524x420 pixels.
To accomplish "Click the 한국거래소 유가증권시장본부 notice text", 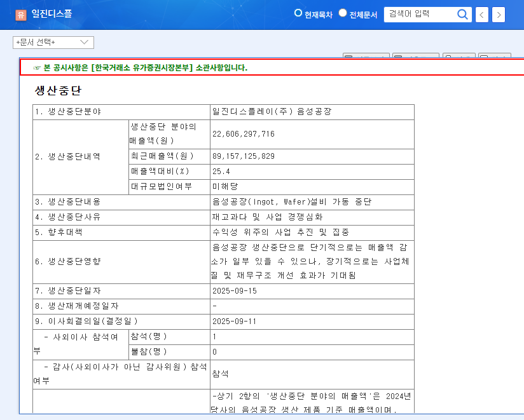I will pos(146,68).
